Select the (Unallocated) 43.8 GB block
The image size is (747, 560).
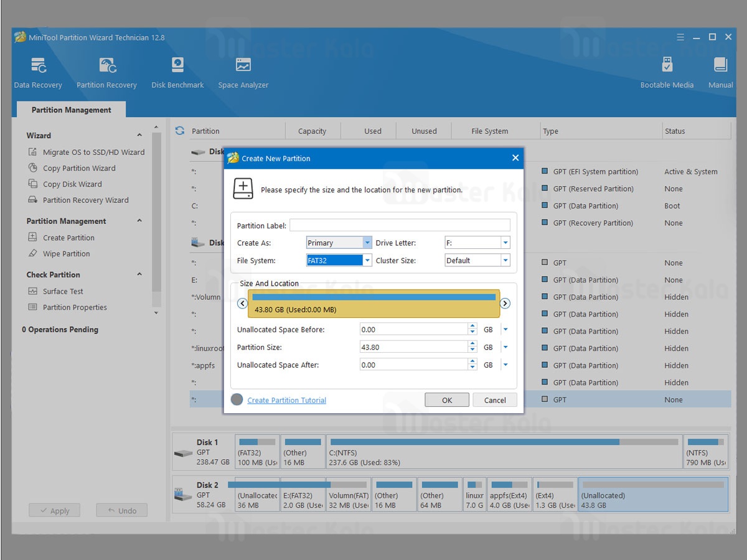(x=653, y=495)
